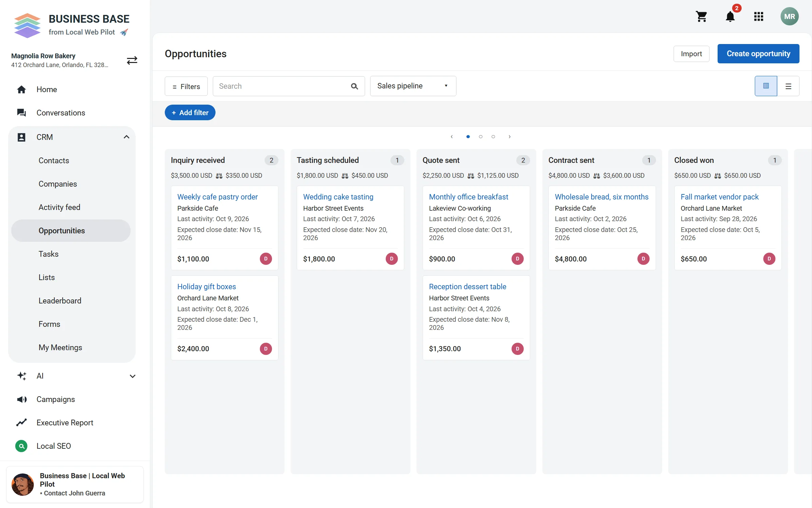Open the Tasks menu item
The height and width of the screenshot is (508, 812).
pyautogui.click(x=71, y=254)
